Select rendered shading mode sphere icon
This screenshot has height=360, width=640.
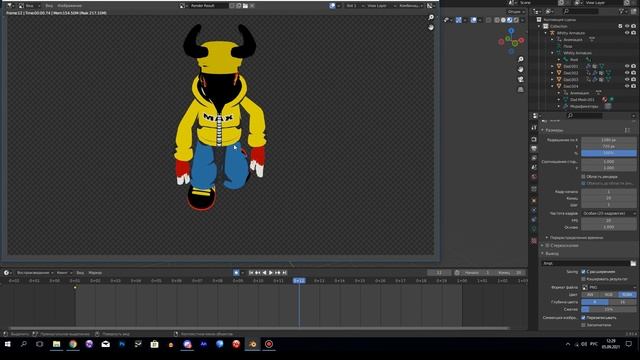tap(516, 20)
